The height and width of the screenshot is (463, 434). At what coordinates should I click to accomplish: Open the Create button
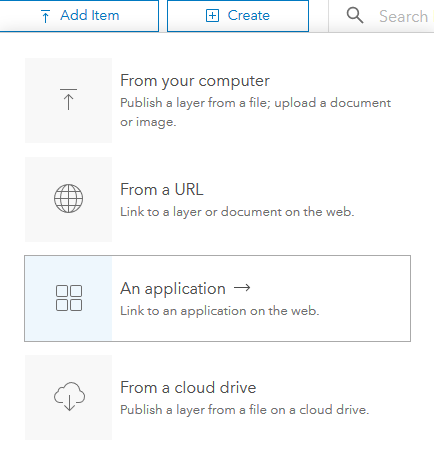coord(238,16)
